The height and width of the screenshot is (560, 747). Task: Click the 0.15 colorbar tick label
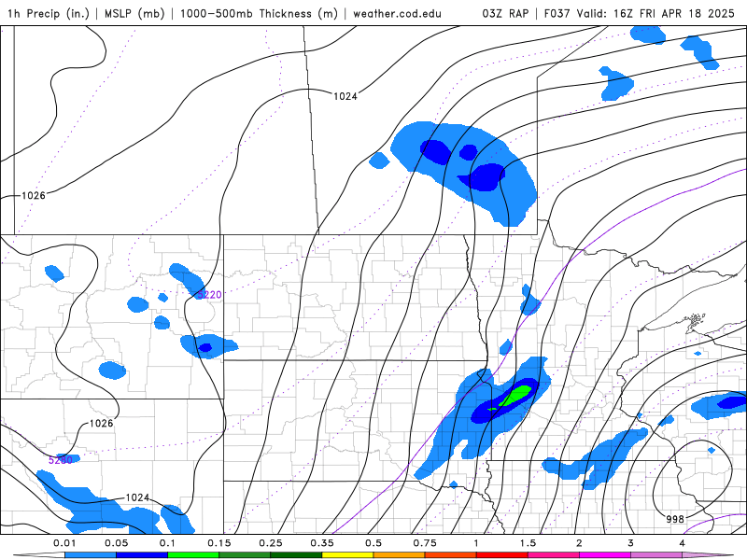pyautogui.click(x=219, y=543)
